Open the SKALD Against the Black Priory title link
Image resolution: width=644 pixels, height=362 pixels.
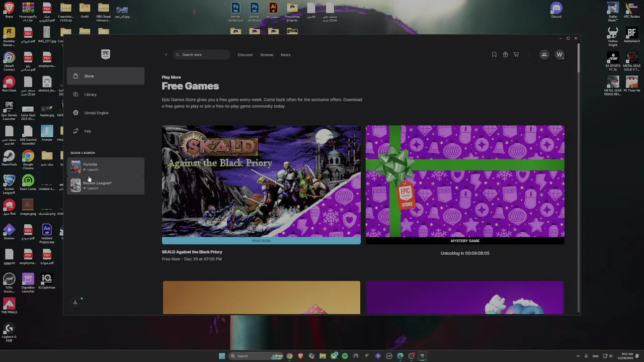[x=192, y=252]
